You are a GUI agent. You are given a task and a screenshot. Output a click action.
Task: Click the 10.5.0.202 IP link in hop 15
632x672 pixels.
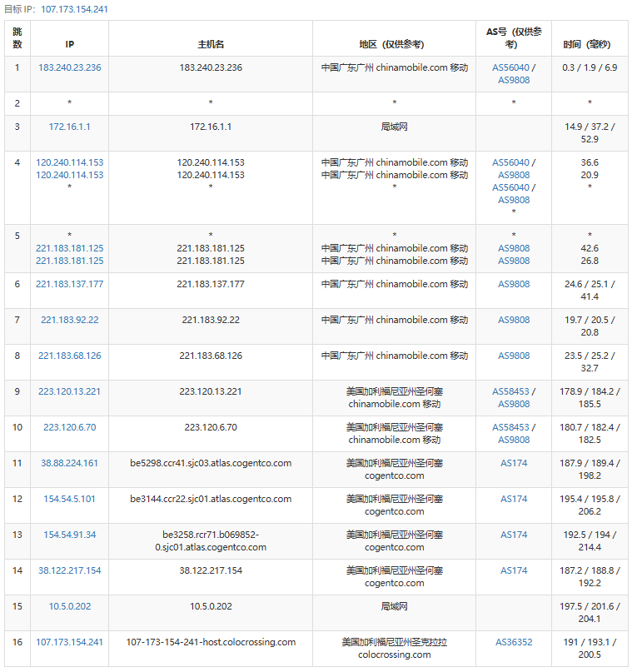(x=70, y=606)
